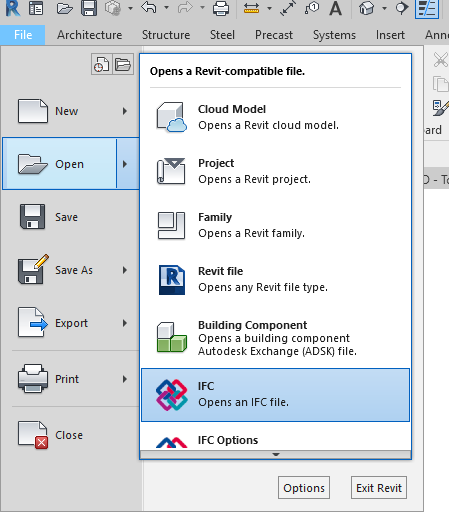Viewport: 449px width, 530px height.
Task: Open the Undo history dropdown arrow
Action: pos(166,7)
